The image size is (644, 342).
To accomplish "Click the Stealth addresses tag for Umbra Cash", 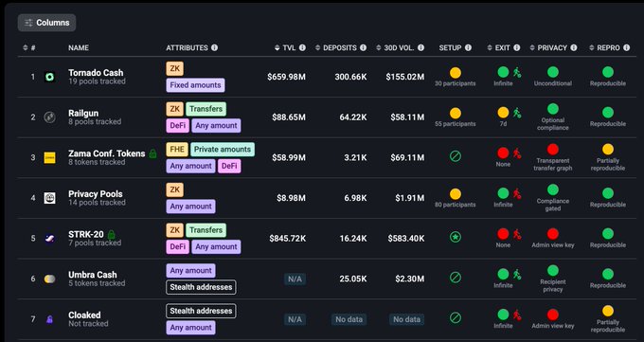I will click(201, 287).
